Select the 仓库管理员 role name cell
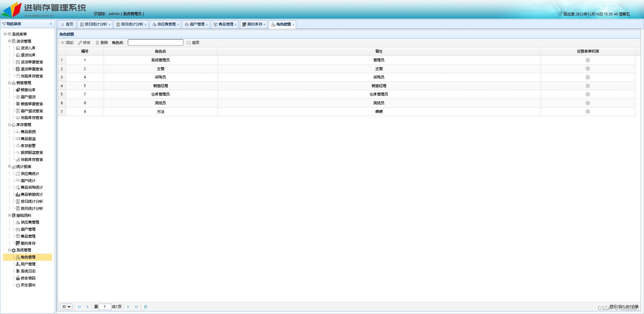644x314 pixels. [160, 94]
